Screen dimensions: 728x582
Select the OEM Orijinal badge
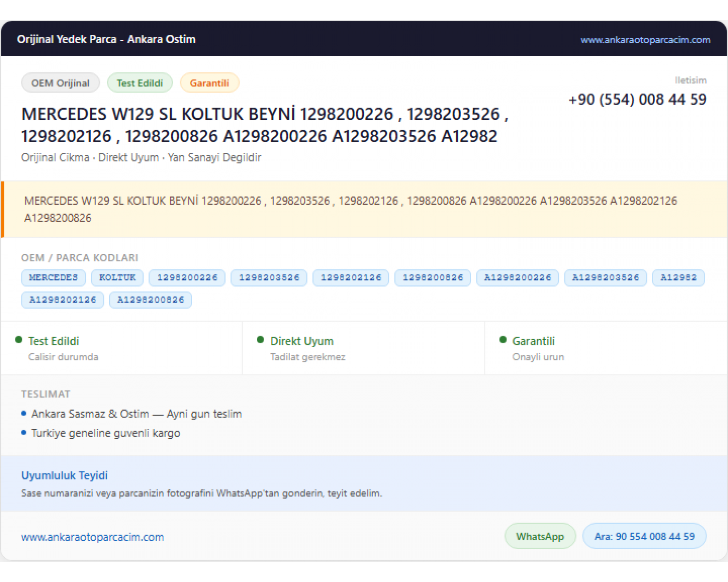point(61,83)
